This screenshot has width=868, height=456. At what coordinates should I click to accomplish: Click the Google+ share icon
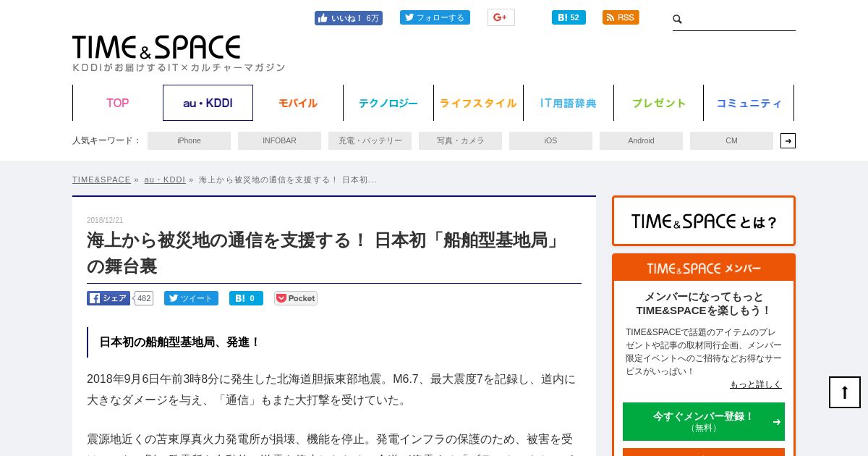501,17
